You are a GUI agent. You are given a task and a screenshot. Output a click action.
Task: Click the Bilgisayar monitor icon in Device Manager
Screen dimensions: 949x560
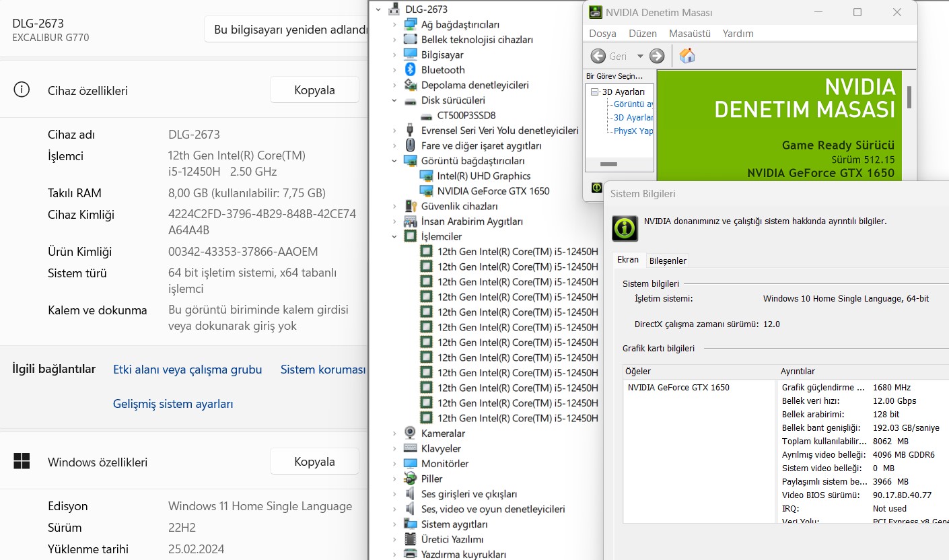click(x=410, y=55)
